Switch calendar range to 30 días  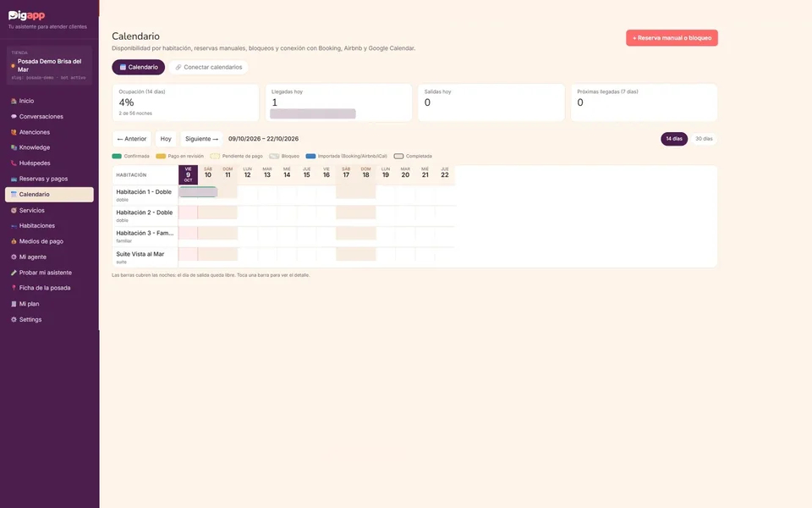[x=704, y=139]
